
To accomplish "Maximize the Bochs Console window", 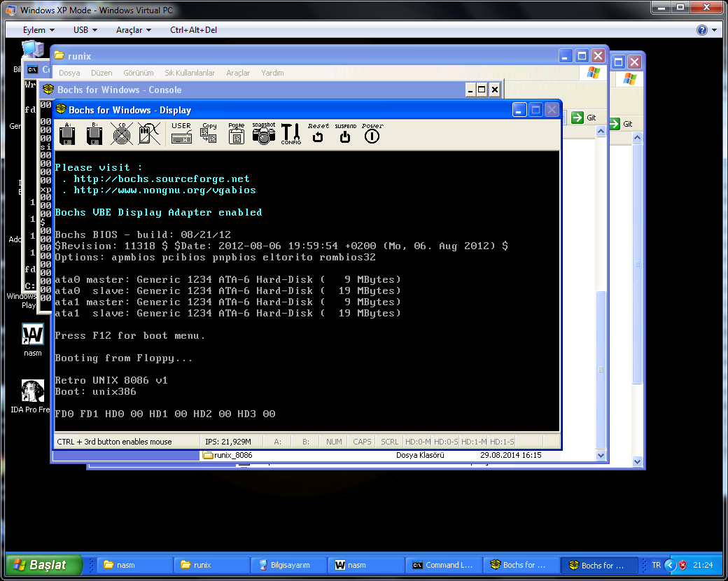I will (482, 90).
